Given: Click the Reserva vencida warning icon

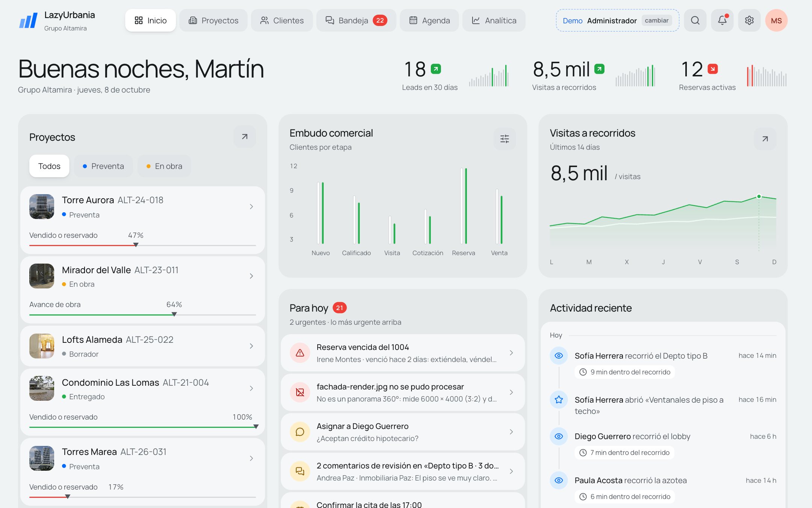Looking at the screenshot, I should [300, 353].
